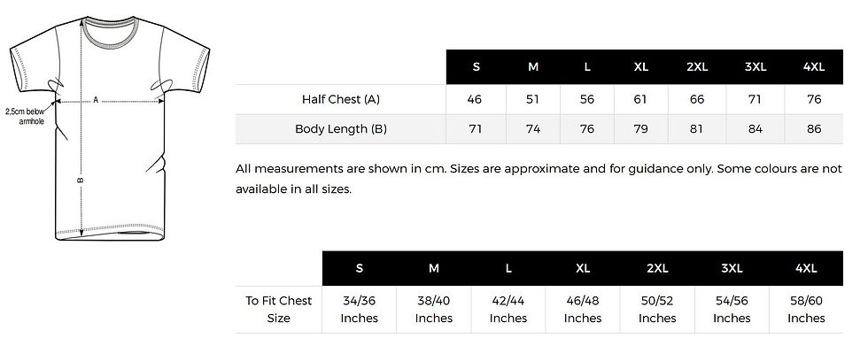Select the S header in the top table
868x361 pixels.
coord(477,67)
